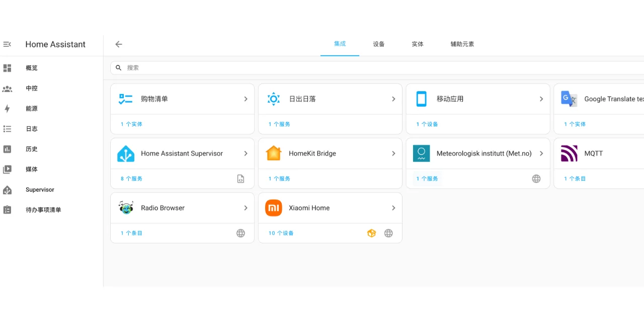The image size is (644, 322).
Task: Open the Supervisor sidebar item
Action: (x=7, y=190)
